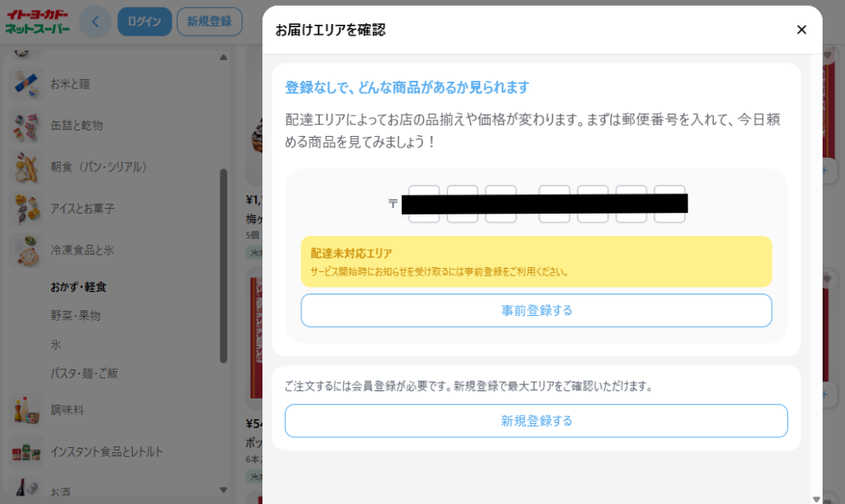
Task: Open the 調味料 category label
Action: tap(67, 410)
